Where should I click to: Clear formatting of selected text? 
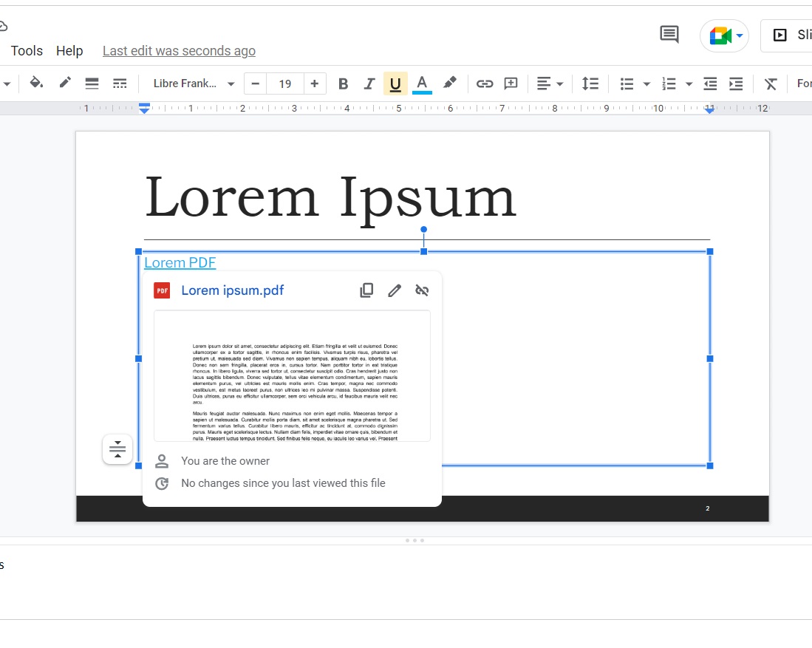pos(770,83)
